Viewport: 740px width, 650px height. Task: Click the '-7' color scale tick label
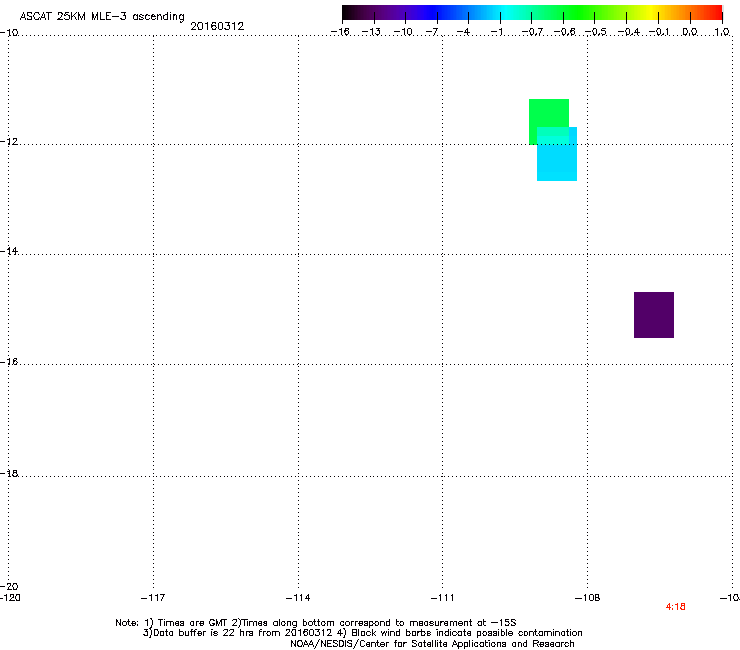click(432, 32)
